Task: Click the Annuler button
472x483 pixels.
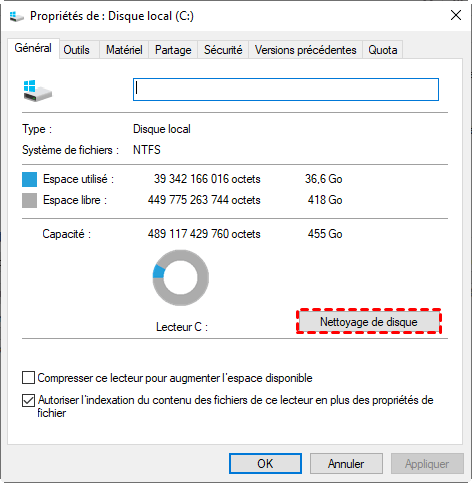Action: 346,464
